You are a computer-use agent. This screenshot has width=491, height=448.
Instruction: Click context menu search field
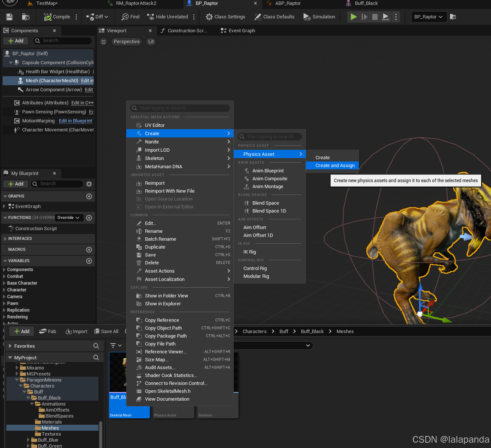[x=180, y=108]
